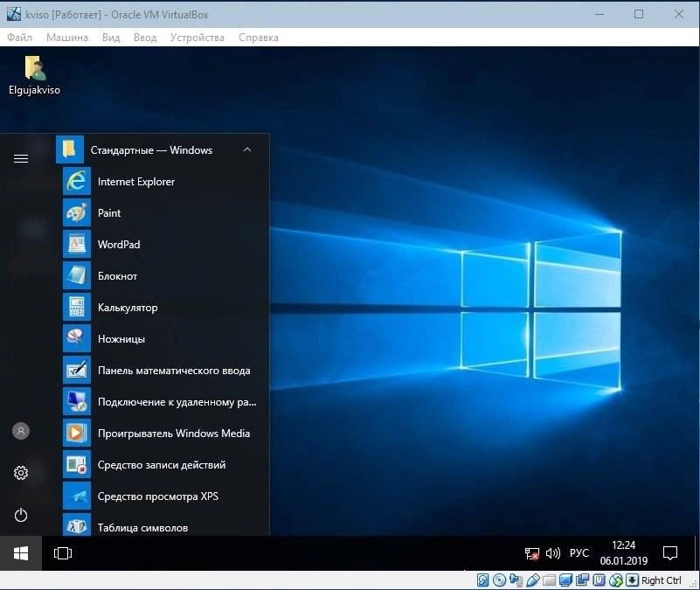Click the Show desktop sliver beside notifications
Viewport: 700px width, 590px height.
pyautogui.click(x=697, y=553)
